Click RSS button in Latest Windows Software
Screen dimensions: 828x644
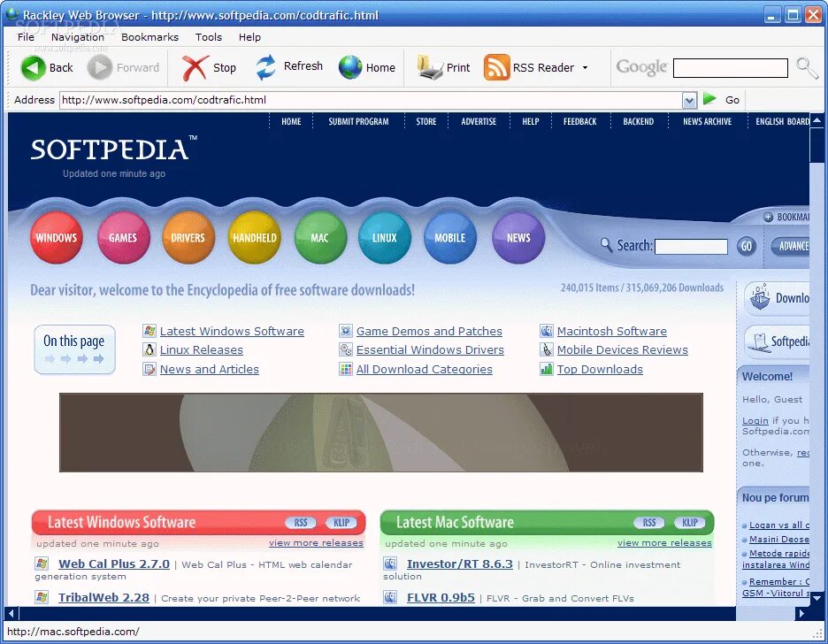point(301,523)
